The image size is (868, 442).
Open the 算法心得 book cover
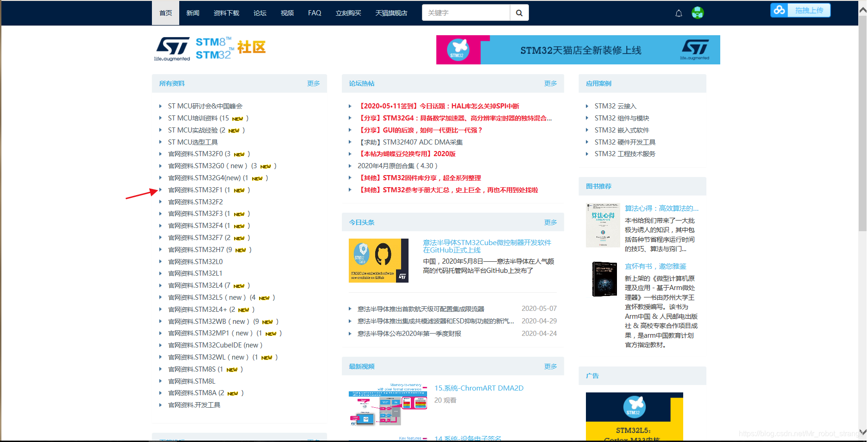point(603,225)
